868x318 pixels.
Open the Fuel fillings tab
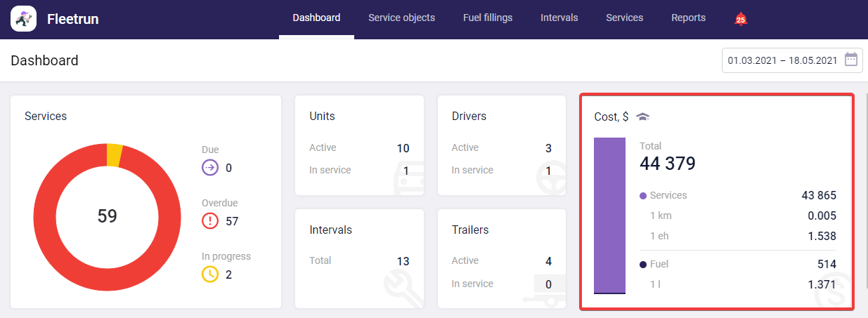pyautogui.click(x=488, y=18)
